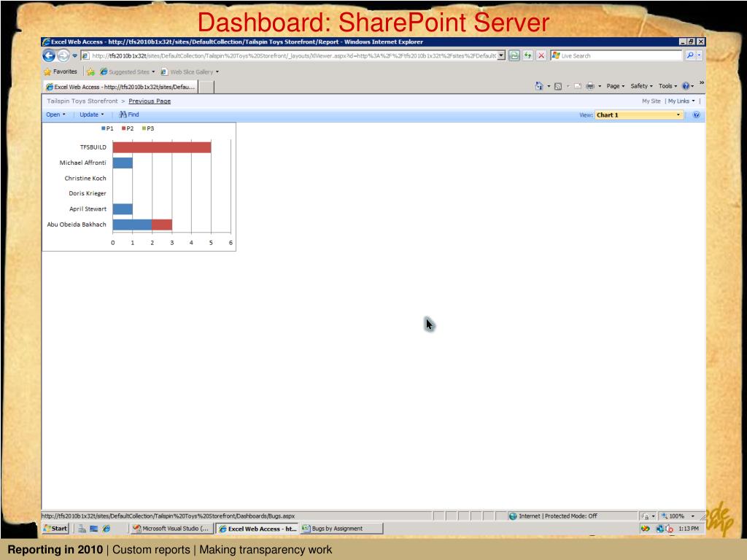Image resolution: width=747 pixels, height=560 pixels.
Task: Click the blue Help icon in command bar
Action: pyautogui.click(x=686, y=86)
